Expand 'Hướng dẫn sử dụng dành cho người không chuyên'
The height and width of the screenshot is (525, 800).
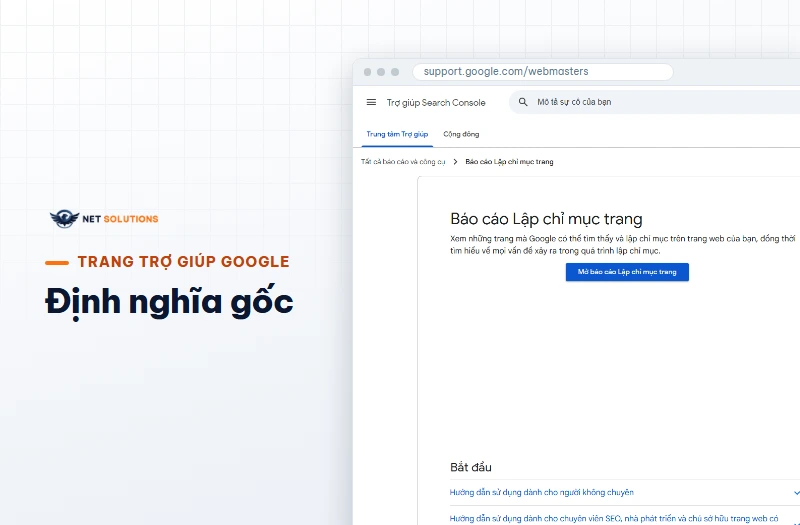(x=624, y=492)
